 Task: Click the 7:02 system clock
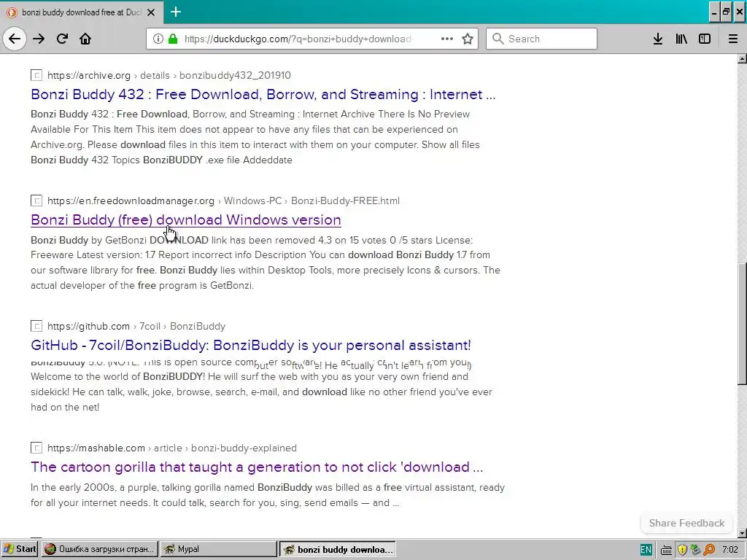click(729, 550)
